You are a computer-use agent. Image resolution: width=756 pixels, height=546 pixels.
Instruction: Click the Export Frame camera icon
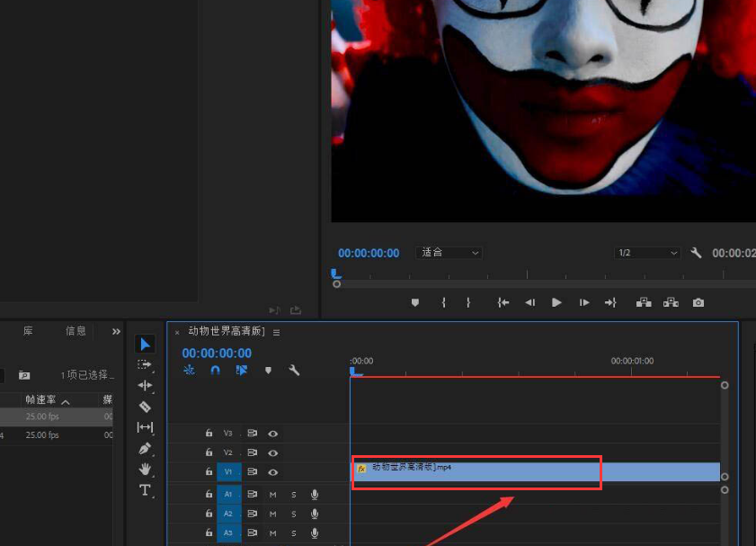(x=698, y=303)
